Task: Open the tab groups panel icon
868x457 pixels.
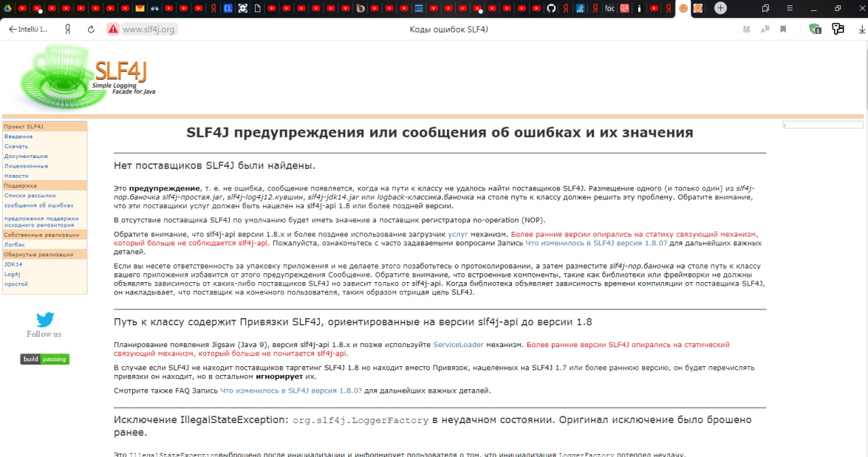Action: tap(766, 8)
